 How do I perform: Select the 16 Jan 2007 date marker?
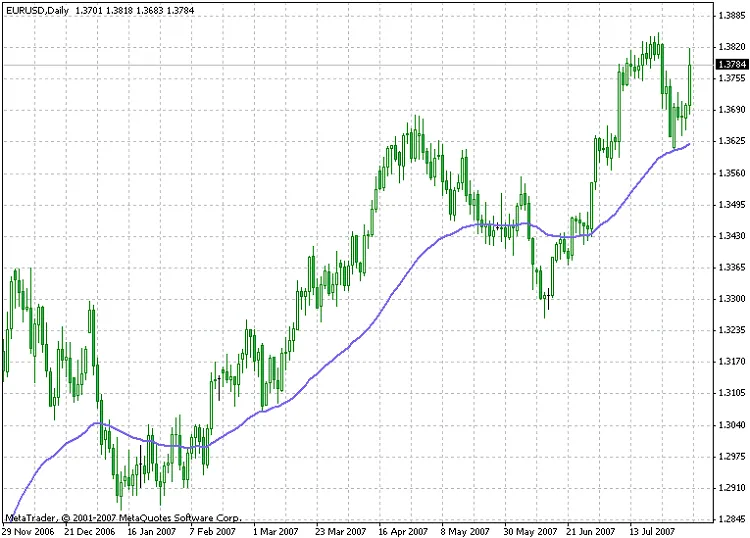(152, 531)
